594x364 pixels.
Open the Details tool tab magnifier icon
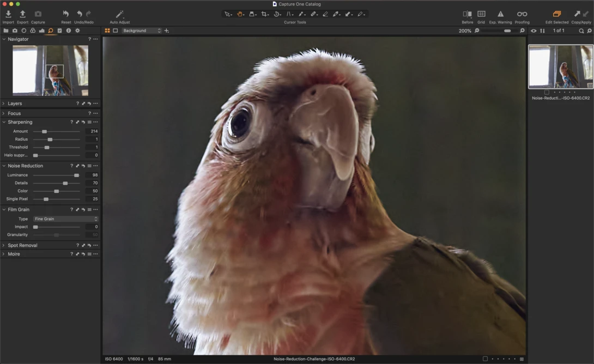(x=50, y=31)
